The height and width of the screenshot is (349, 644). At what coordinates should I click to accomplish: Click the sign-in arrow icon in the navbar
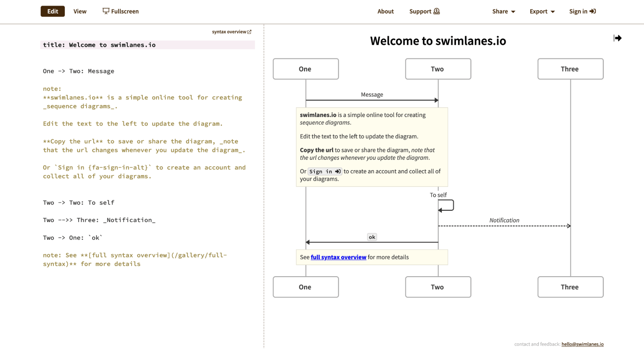593,11
